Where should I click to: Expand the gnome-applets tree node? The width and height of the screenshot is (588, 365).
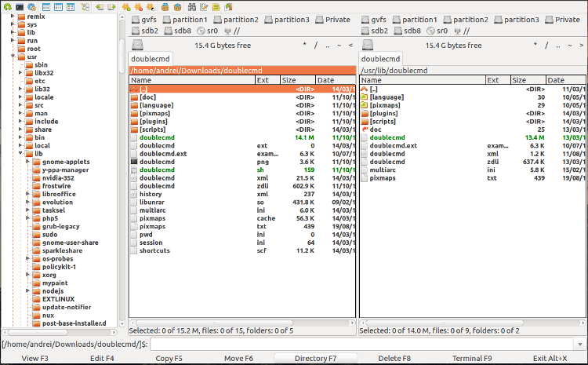click(x=29, y=162)
